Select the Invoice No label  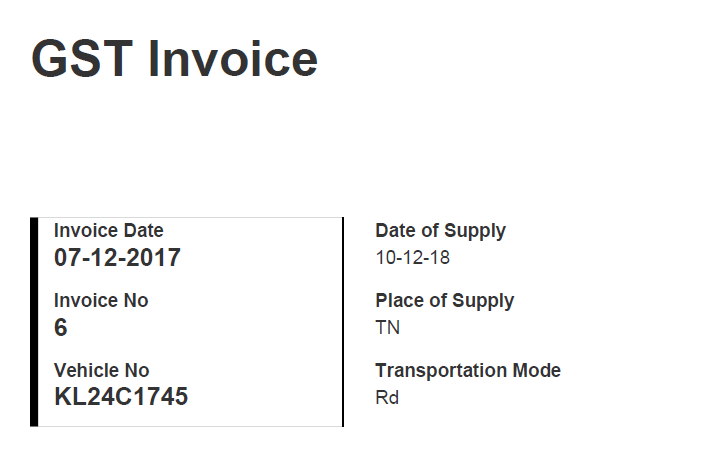101,300
